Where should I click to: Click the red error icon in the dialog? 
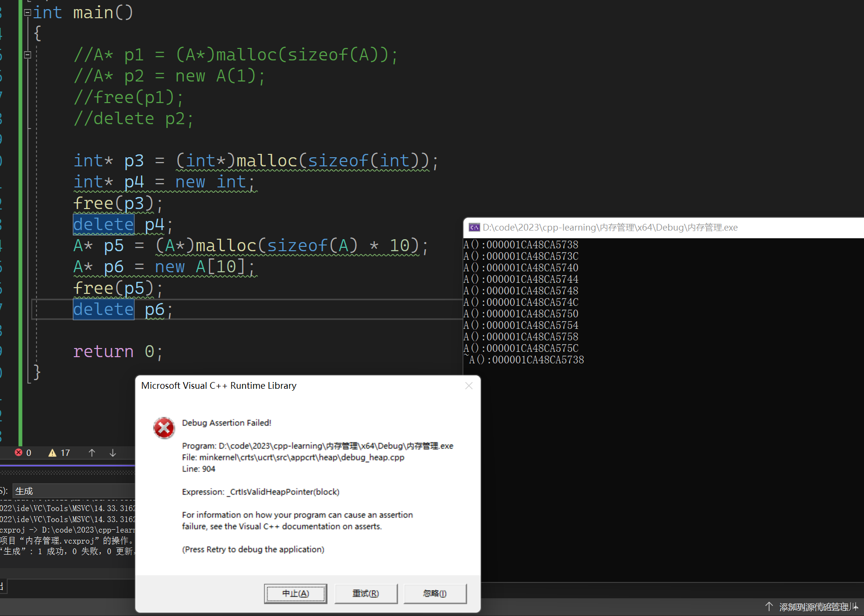(164, 428)
